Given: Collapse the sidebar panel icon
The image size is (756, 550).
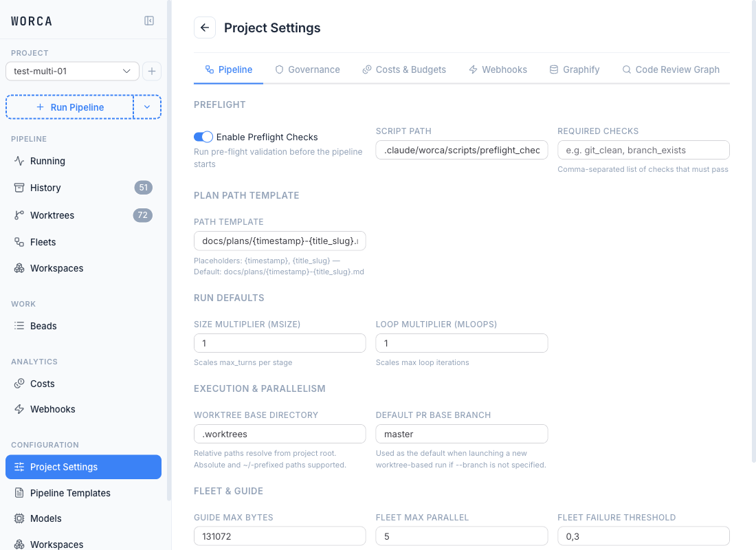Looking at the screenshot, I should (x=149, y=21).
